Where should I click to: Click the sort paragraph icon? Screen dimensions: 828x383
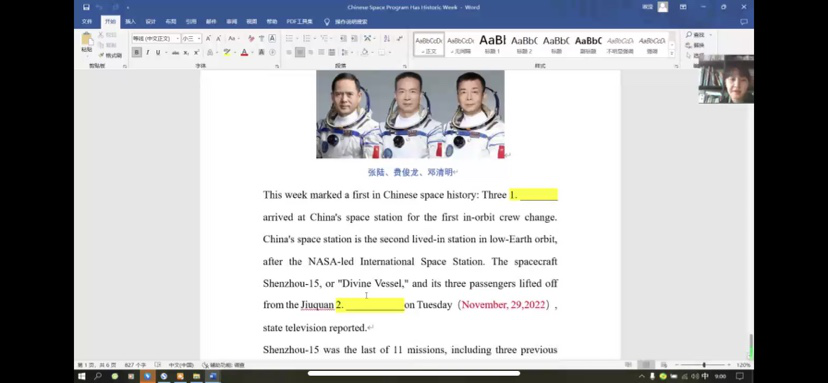coord(387,39)
